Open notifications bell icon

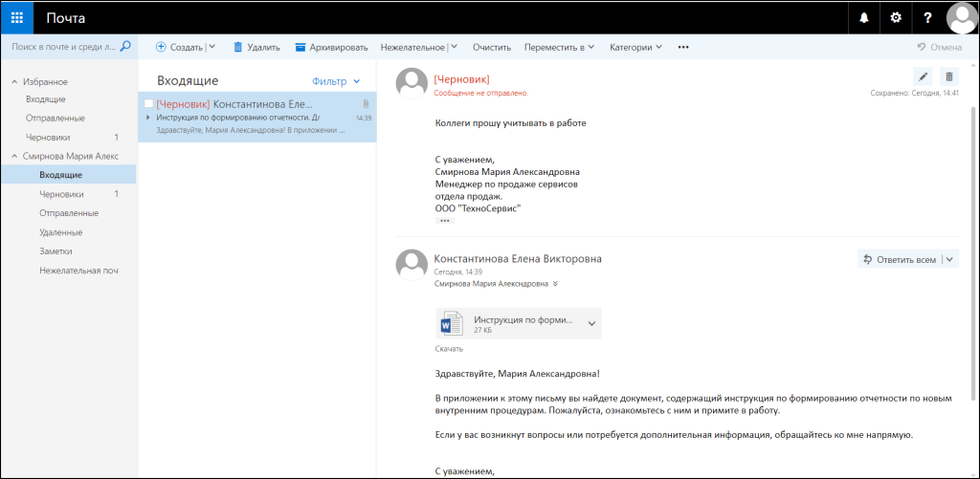coord(863,17)
